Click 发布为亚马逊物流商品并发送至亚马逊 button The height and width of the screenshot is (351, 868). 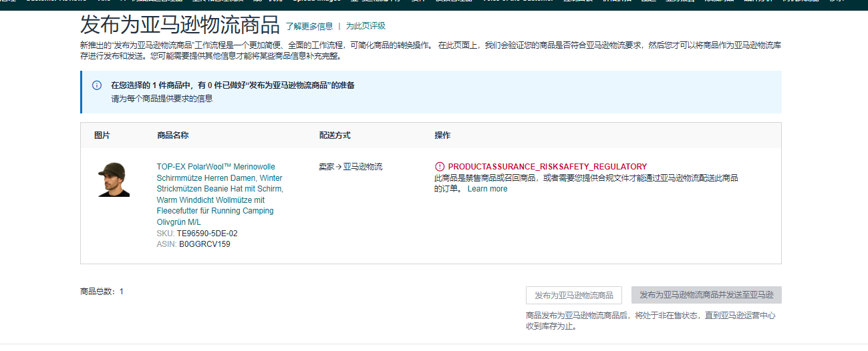point(706,295)
